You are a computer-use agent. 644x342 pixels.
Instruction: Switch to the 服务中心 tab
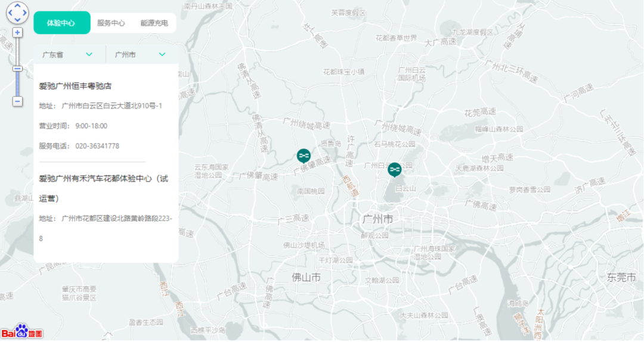click(x=111, y=23)
